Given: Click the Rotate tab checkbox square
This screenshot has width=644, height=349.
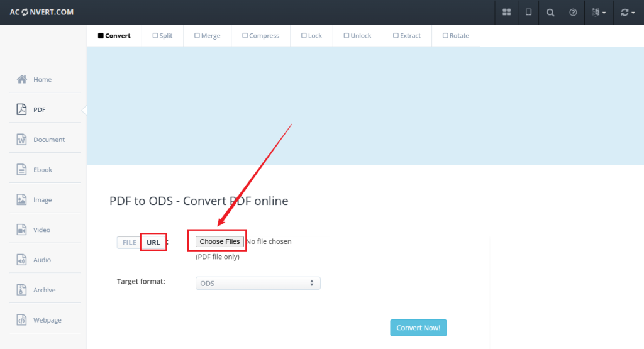Looking at the screenshot, I should click(445, 36).
